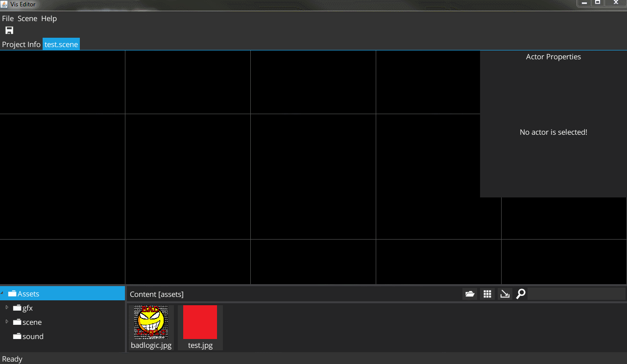The image size is (627, 364).
Task: Select the scene folder in assets tree
Action: pos(32,322)
